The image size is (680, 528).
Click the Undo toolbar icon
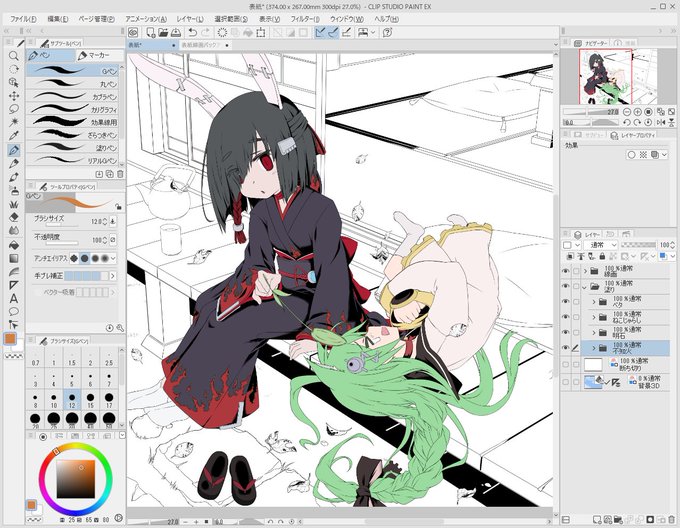click(193, 33)
